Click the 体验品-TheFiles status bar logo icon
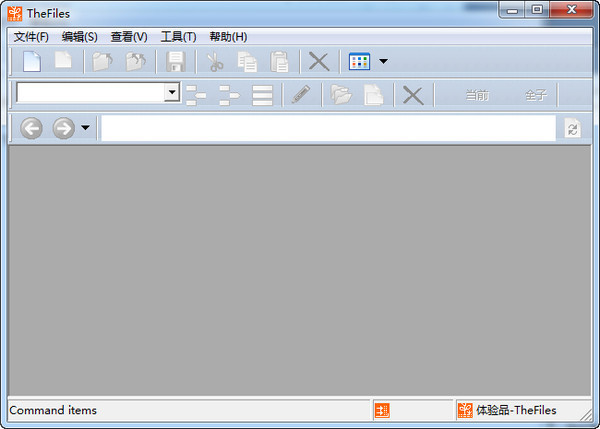 click(x=465, y=411)
